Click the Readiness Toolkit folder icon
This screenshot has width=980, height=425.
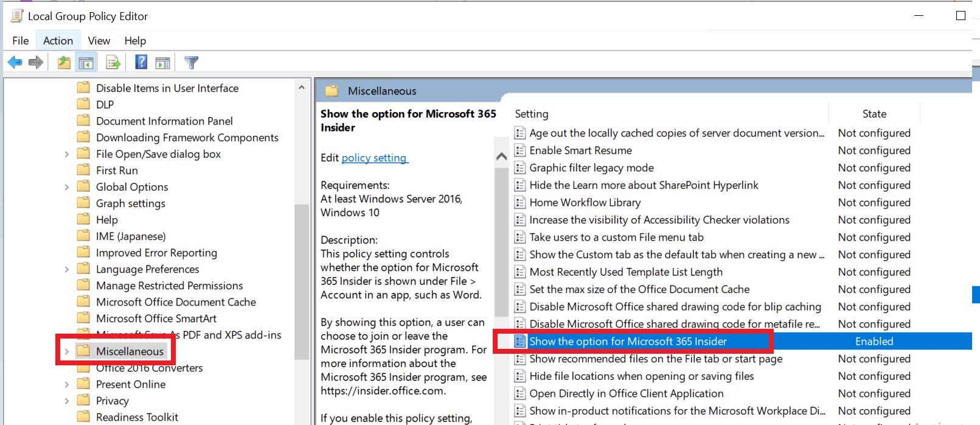(84, 416)
